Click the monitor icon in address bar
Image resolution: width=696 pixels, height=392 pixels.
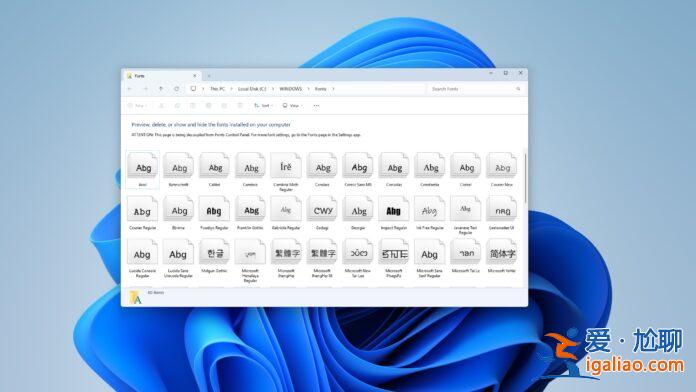(193, 89)
